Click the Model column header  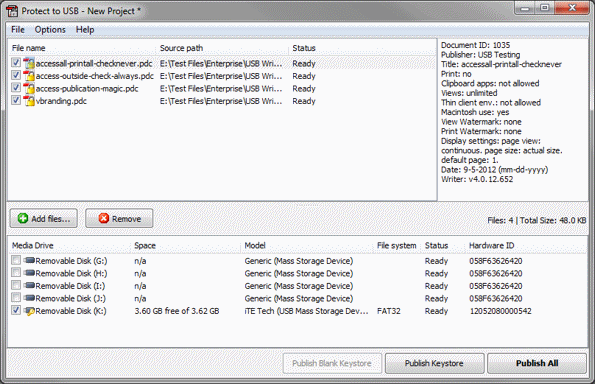(307, 246)
